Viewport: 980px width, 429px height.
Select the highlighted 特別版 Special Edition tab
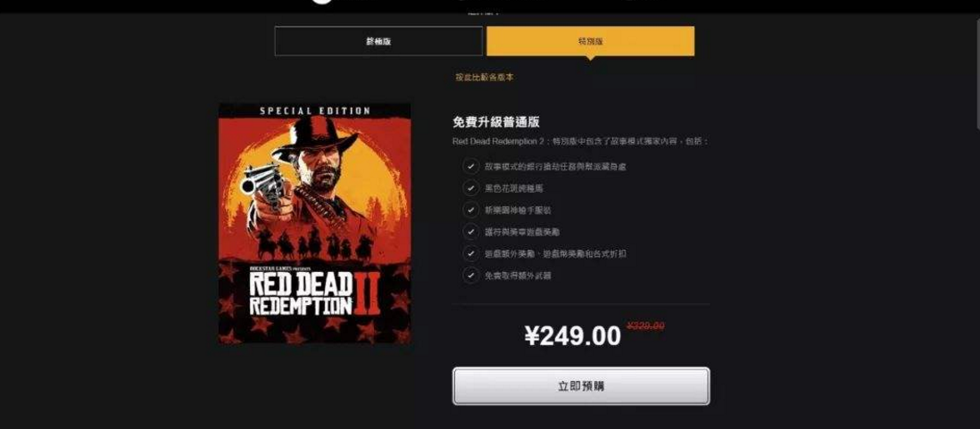(591, 41)
